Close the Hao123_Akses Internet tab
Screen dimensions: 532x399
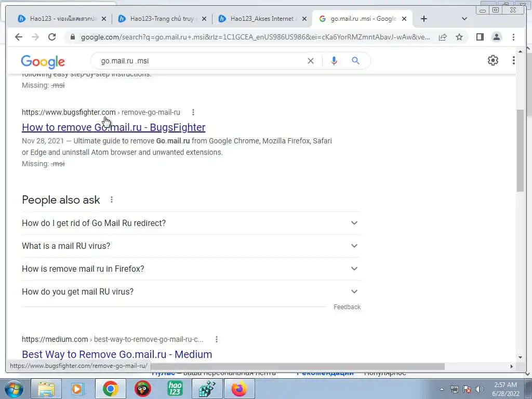(x=304, y=19)
